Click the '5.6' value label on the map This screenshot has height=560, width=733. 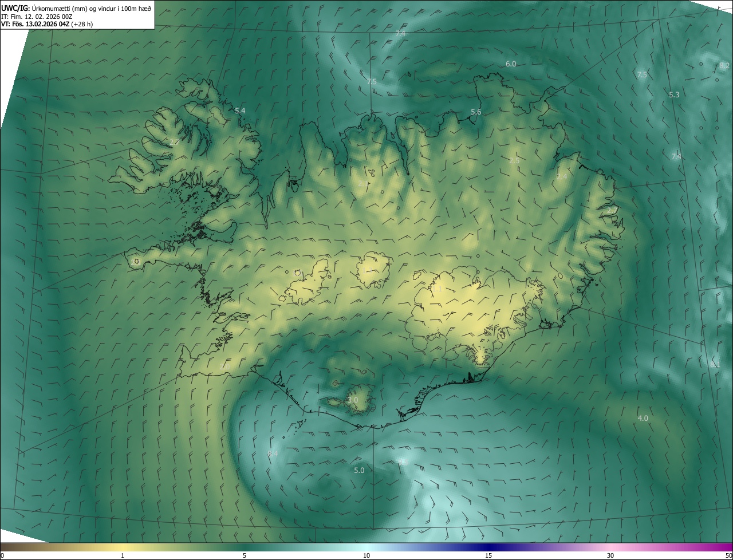coord(476,112)
